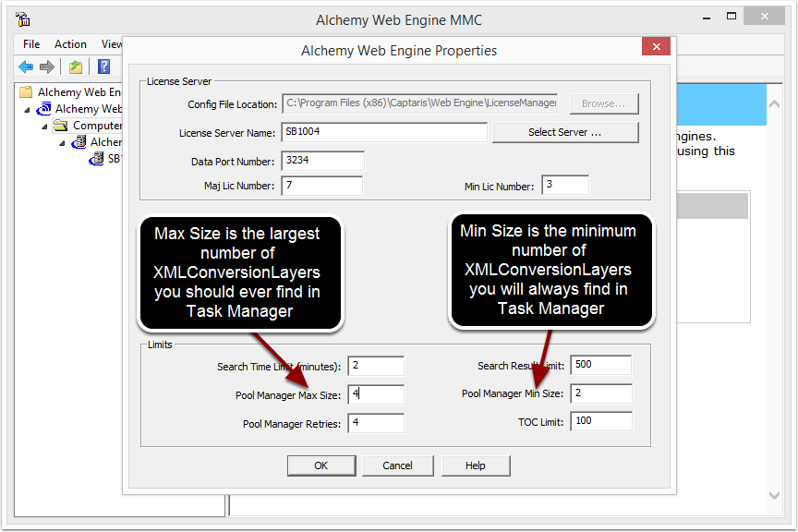The image size is (798, 532).
Task: Collapse the Computer tree node
Action: pyautogui.click(x=44, y=127)
